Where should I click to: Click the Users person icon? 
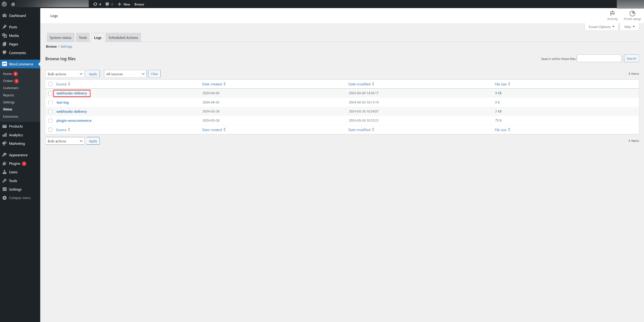click(x=5, y=172)
